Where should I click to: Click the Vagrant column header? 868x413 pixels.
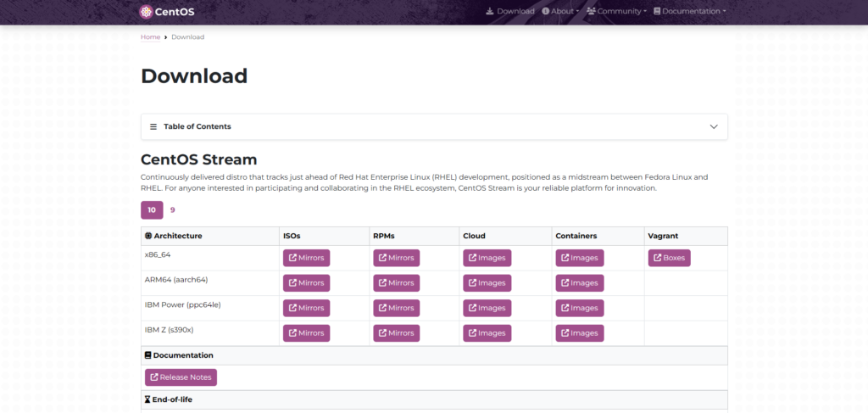click(686, 236)
